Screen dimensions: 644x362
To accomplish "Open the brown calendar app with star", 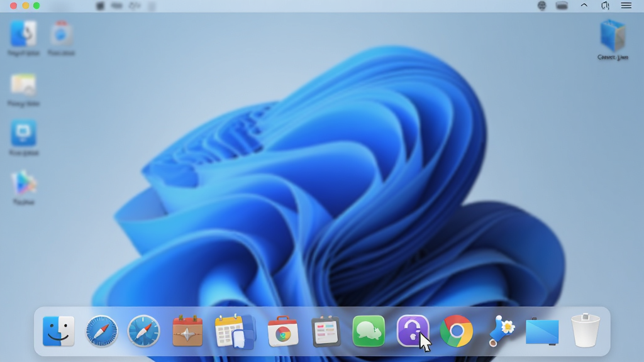I will click(x=187, y=331).
